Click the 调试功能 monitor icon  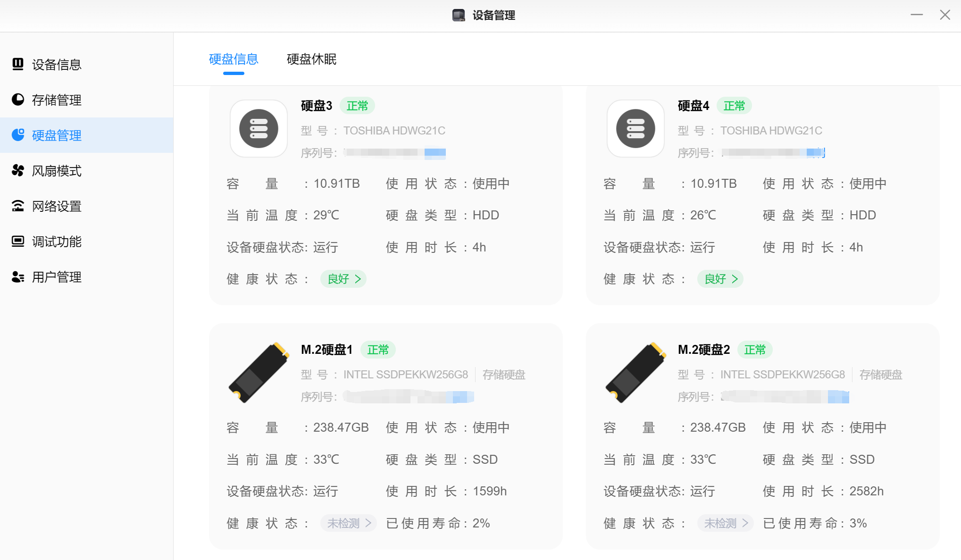point(18,241)
